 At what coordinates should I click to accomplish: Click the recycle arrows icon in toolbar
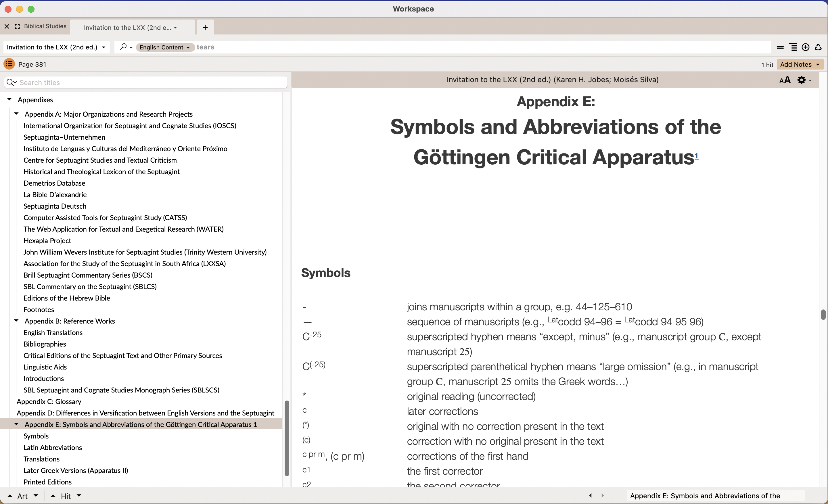point(818,47)
